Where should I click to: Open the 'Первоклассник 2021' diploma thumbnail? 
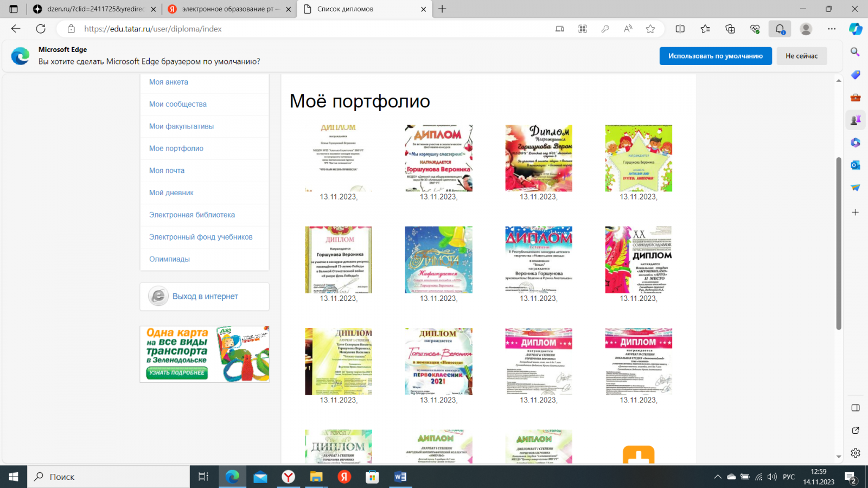438,361
